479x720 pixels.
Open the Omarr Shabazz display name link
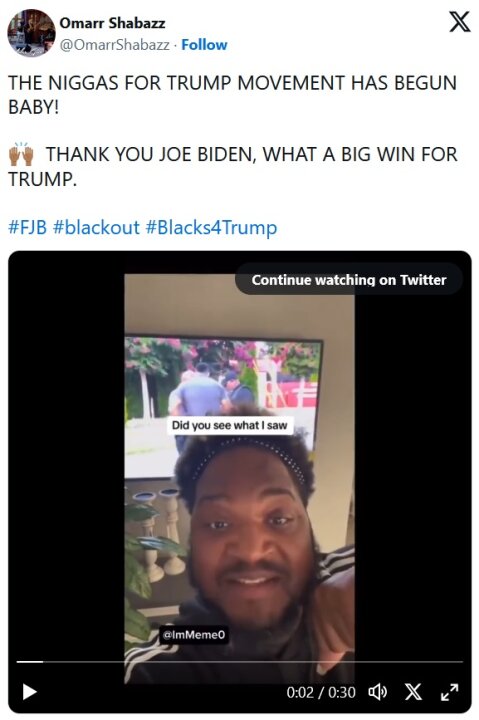coord(112,23)
